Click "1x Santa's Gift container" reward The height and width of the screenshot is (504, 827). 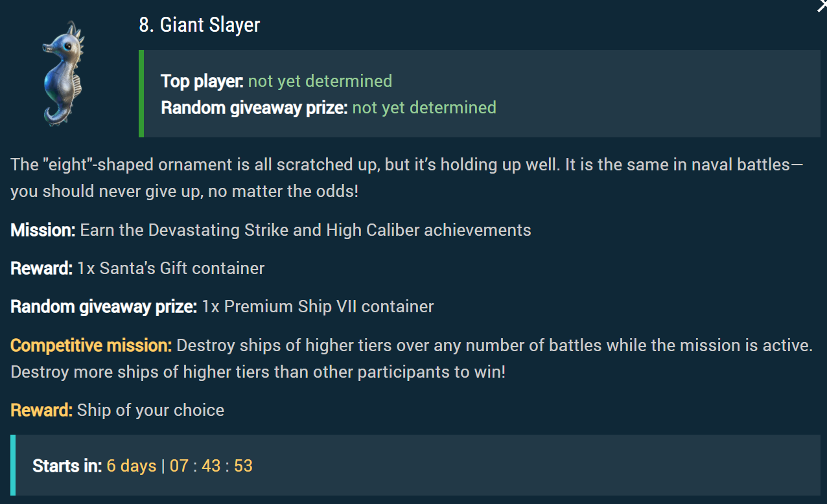tap(170, 268)
